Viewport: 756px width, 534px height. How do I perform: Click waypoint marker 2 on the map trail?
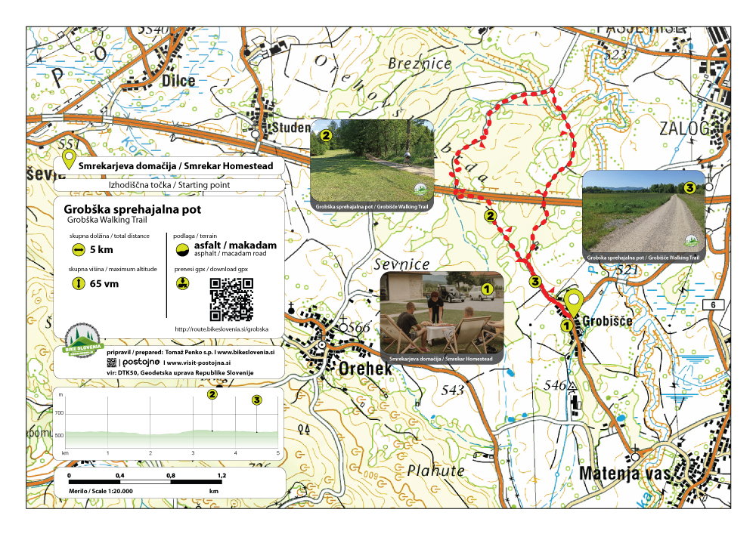pos(490,216)
